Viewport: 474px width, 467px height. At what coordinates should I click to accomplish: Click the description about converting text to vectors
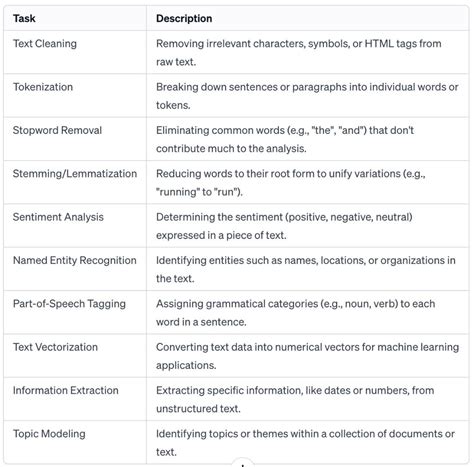point(307,356)
